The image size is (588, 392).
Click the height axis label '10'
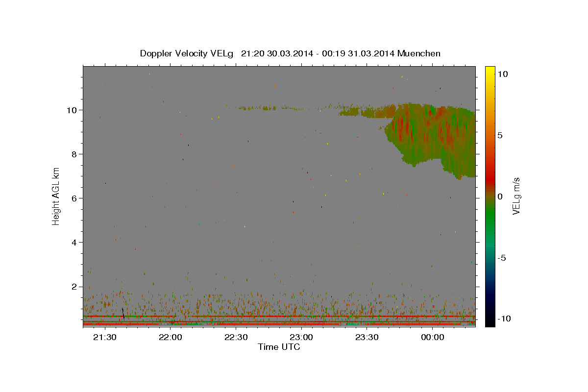(73, 110)
